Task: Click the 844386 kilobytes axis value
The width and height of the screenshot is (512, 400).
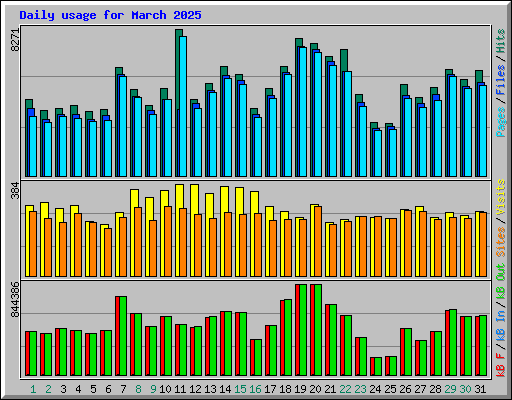Action: pos(15,299)
